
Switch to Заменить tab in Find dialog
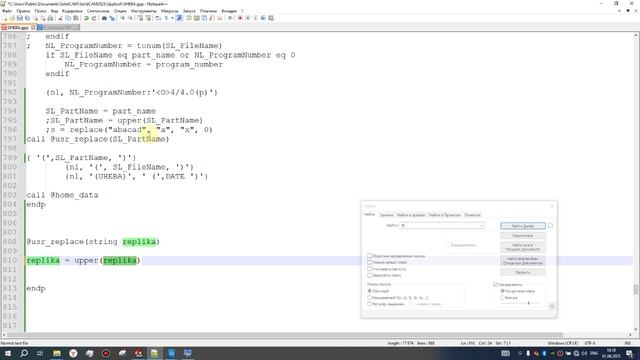(x=386, y=215)
